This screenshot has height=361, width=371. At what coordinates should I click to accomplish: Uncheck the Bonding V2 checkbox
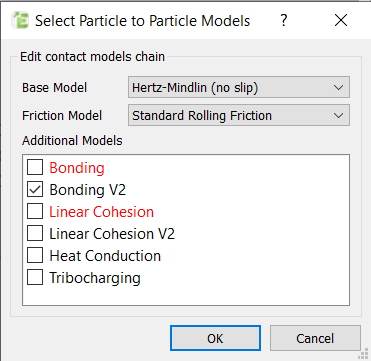(35, 190)
